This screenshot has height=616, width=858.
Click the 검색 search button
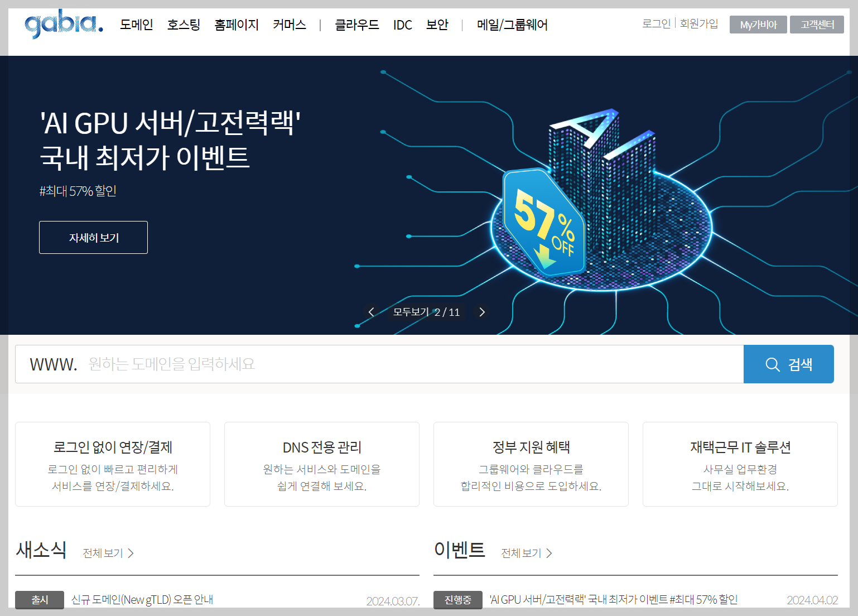pyautogui.click(x=789, y=364)
